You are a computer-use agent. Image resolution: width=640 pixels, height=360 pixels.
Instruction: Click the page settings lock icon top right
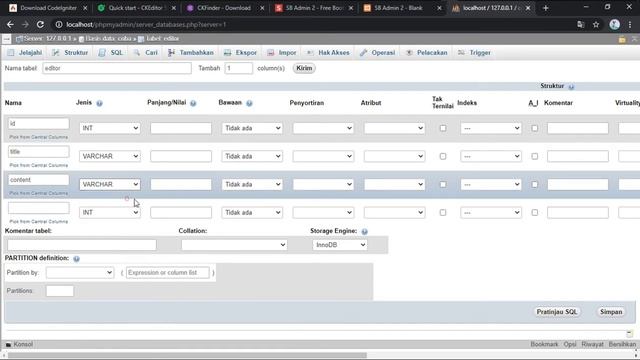[622, 39]
